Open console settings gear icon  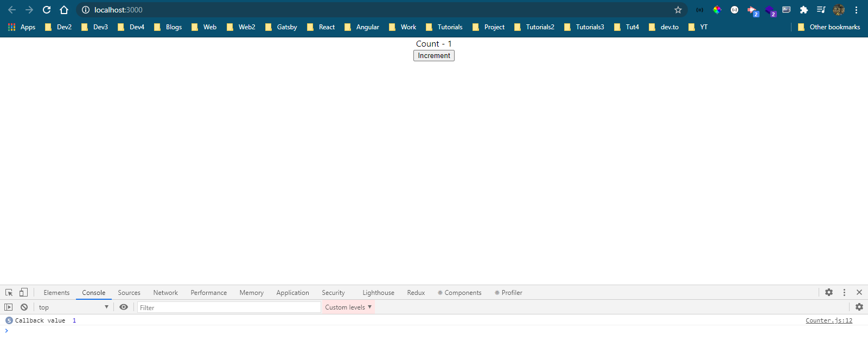(x=859, y=307)
